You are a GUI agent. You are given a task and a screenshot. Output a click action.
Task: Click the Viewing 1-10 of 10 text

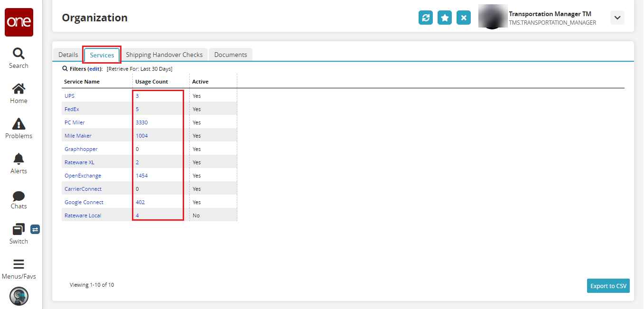coord(92,285)
